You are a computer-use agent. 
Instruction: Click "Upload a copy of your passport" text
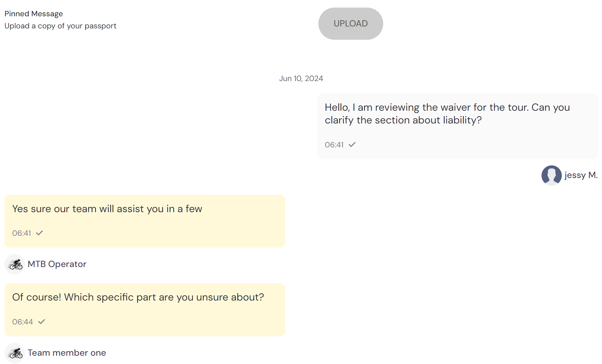(x=61, y=26)
